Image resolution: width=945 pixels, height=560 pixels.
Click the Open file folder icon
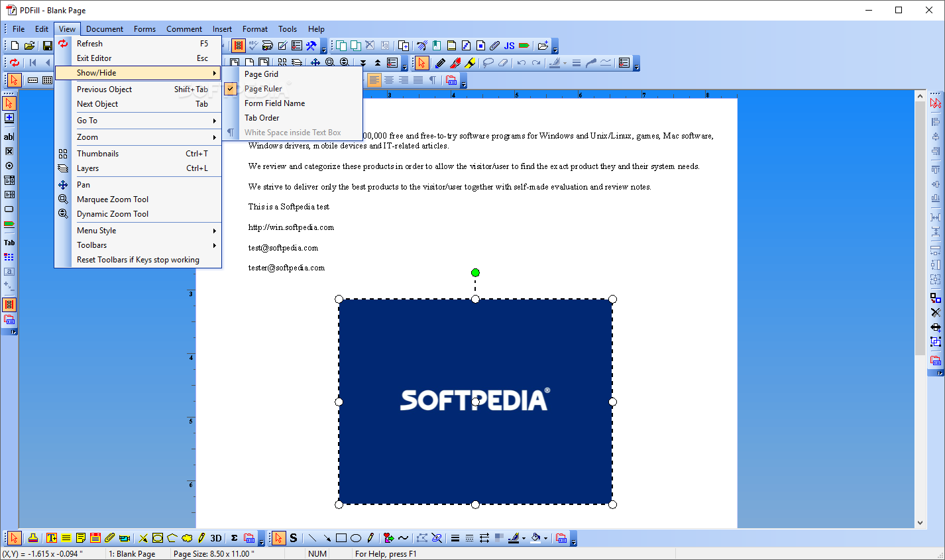pyautogui.click(x=29, y=46)
